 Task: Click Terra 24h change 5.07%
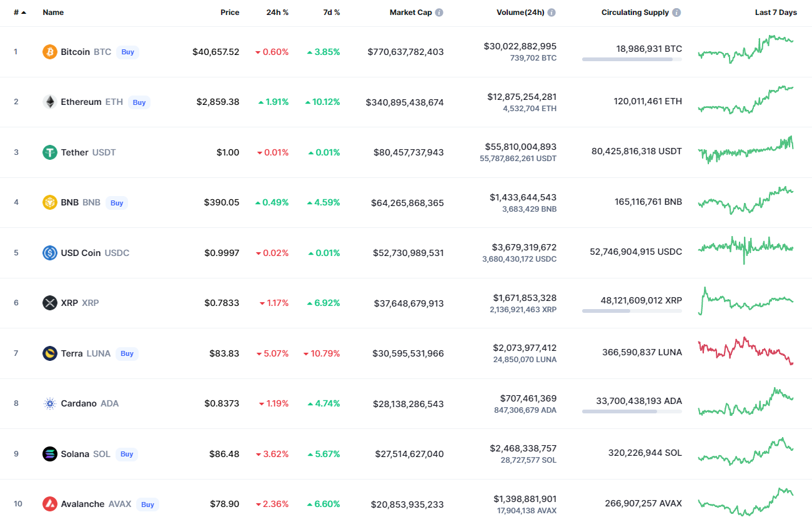[x=272, y=353]
